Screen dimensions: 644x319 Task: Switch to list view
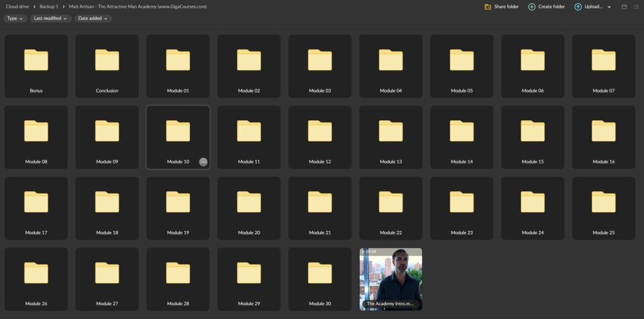click(x=635, y=7)
